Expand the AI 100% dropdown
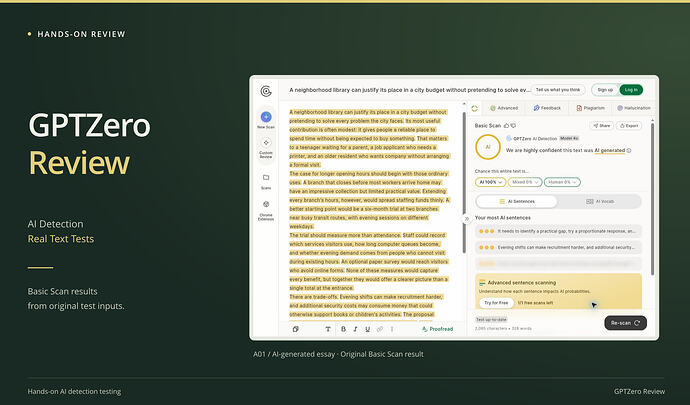Viewport: 690px width, 405px height. pyautogui.click(x=490, y=182)
